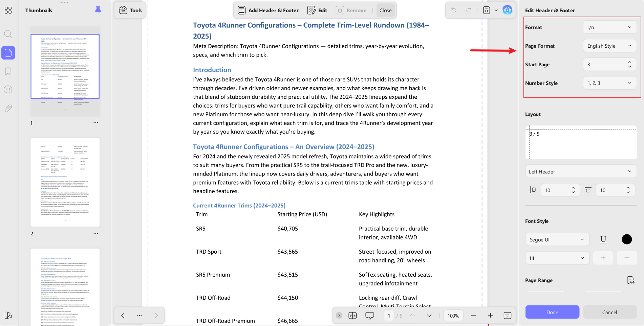Image resolution: width=644 pixels, height=326 pixels.
Task: Open the AI assistant icon
Action: click(x=507, y=10)
